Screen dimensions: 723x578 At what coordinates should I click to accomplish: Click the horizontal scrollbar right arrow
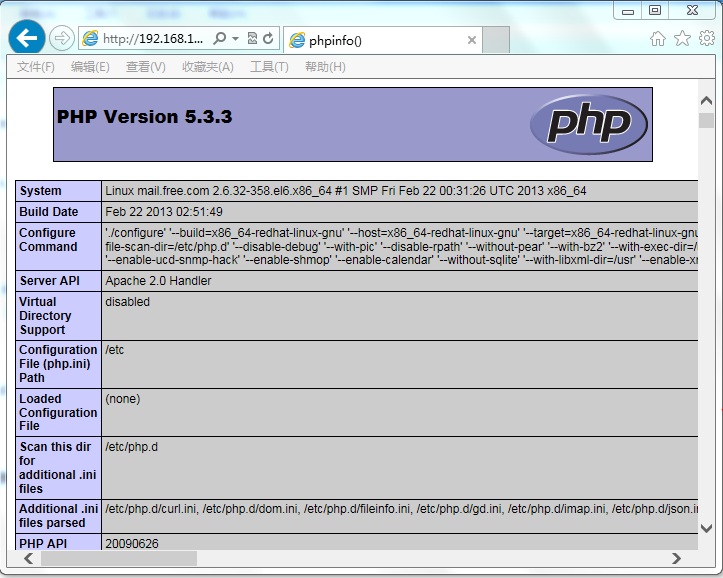(x=676, y=558)
